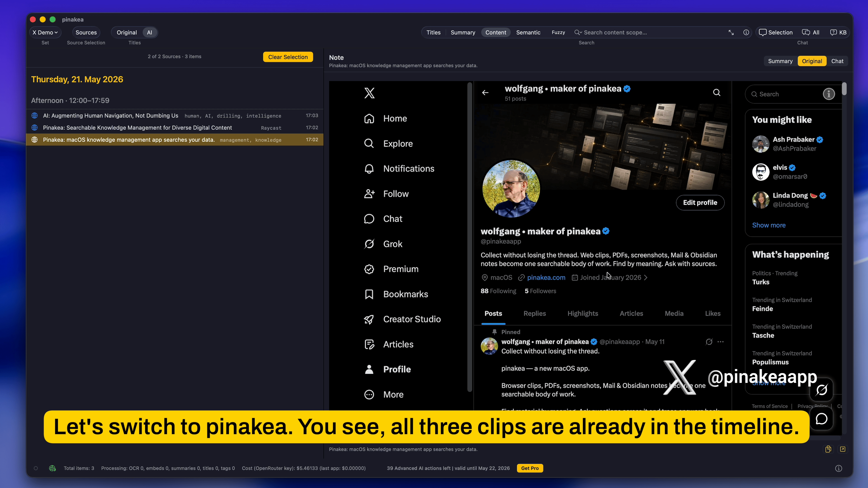Open the X Demo set dropdown

tap(45, 32)
